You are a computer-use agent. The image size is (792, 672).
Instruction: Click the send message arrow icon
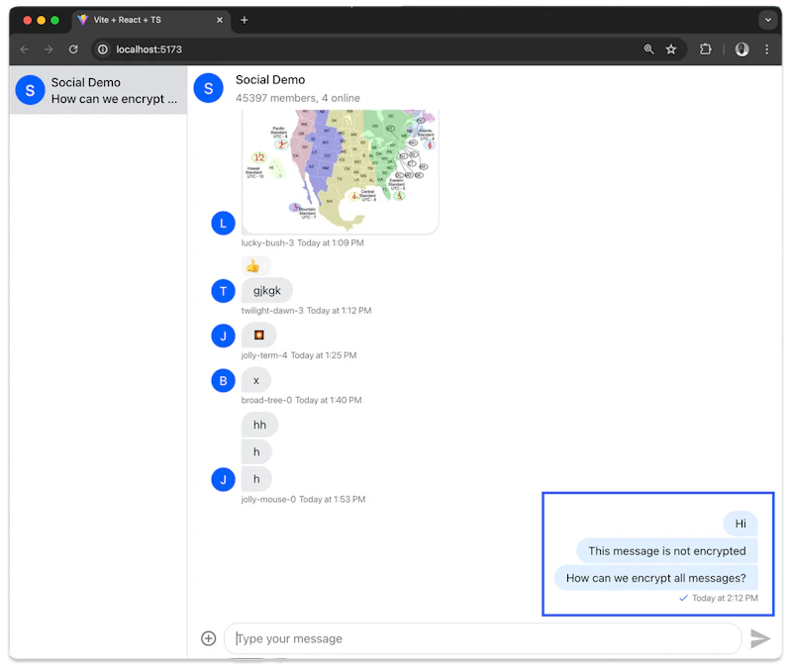(x=760, y=638)
